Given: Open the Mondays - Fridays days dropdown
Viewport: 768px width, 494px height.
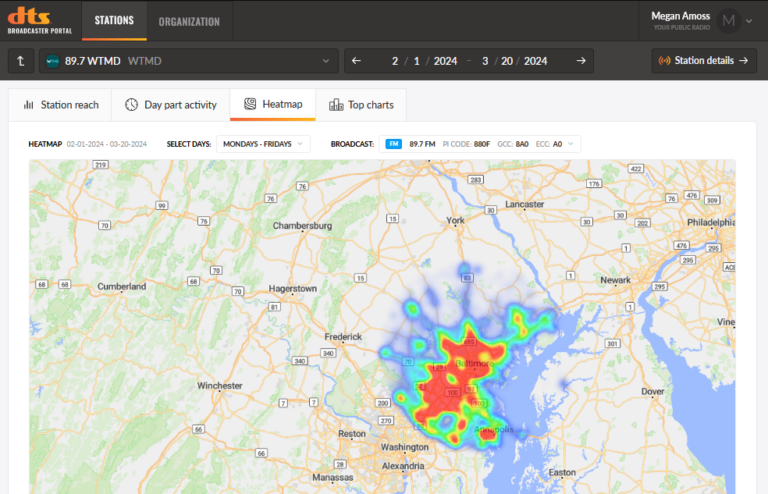Looking at the screenshot, I should pos(263,144).
